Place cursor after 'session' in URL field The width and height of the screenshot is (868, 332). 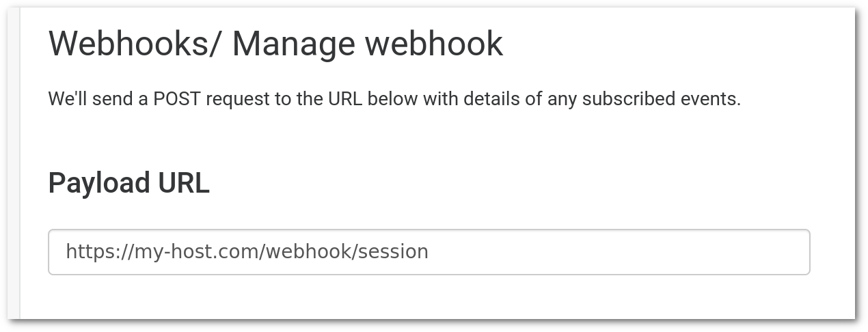[x=429, y=252]
